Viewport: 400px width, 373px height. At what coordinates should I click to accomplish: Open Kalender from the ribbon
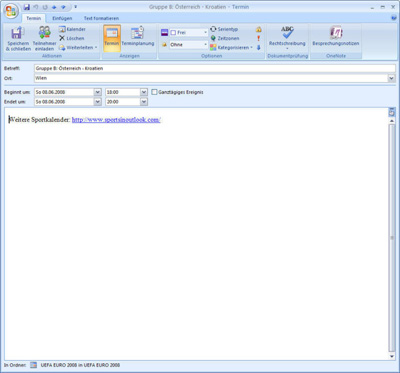pos(72,29)
